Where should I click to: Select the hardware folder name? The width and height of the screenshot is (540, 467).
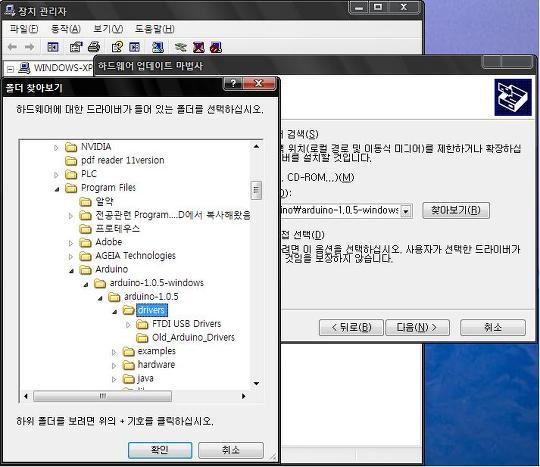156,365
